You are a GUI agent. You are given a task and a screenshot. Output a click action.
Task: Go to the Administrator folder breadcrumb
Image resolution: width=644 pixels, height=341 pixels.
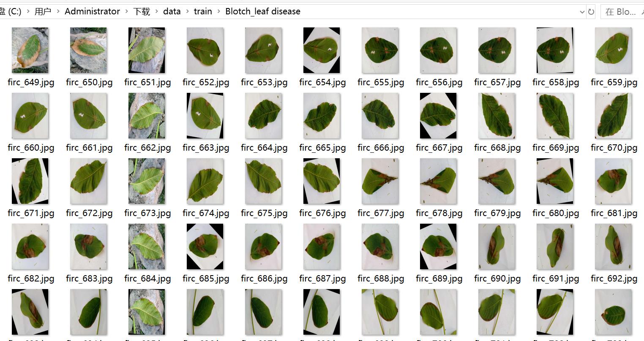click(x=92, y=11)
